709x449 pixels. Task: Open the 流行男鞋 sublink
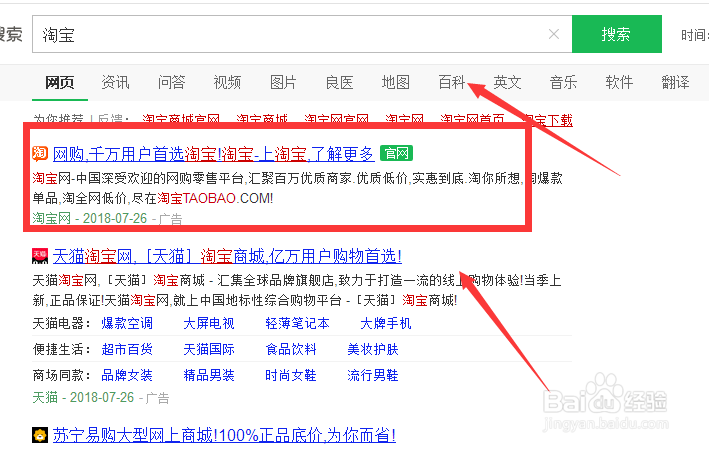pos(373,375)
